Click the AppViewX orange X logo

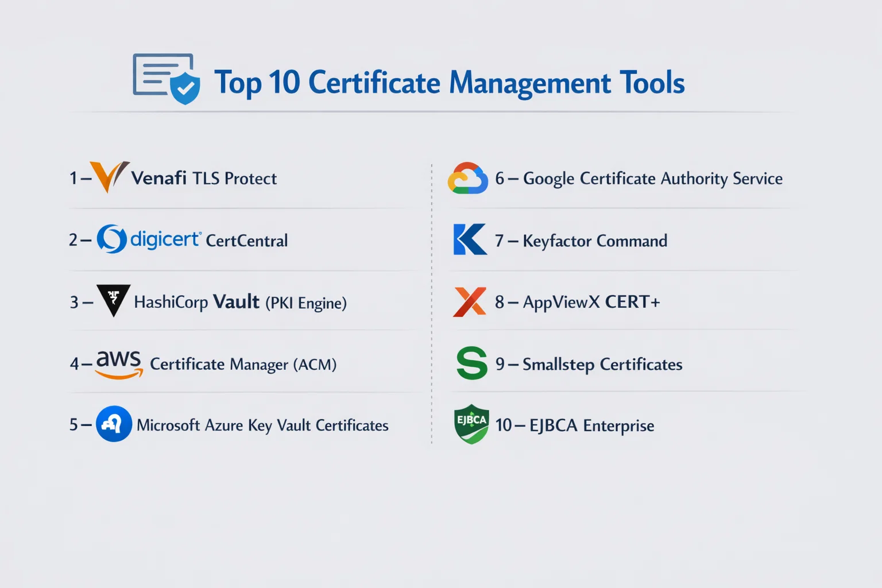tap(469, 301)
